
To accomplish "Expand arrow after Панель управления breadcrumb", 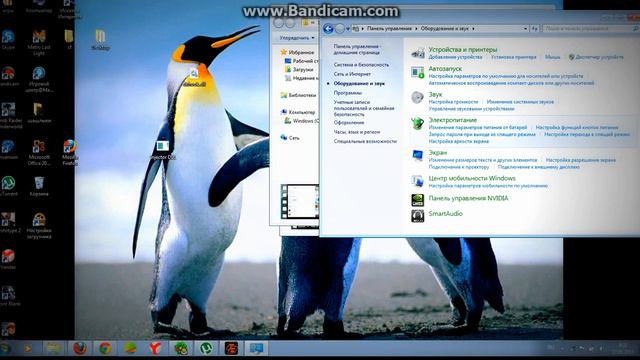I will [x=416, y=29].
